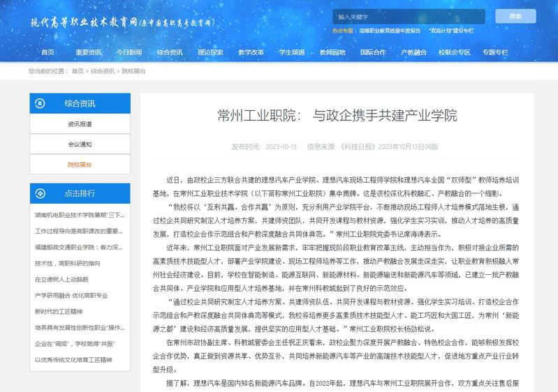558x392 pixels.
Task: Select 会议通知 in the sidebar
Action: 80,144
